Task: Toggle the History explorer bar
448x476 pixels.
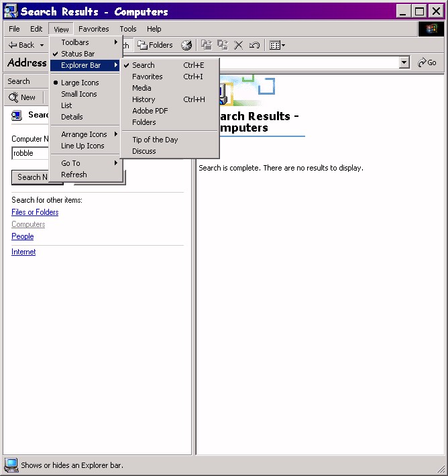Action: [170, 99]
